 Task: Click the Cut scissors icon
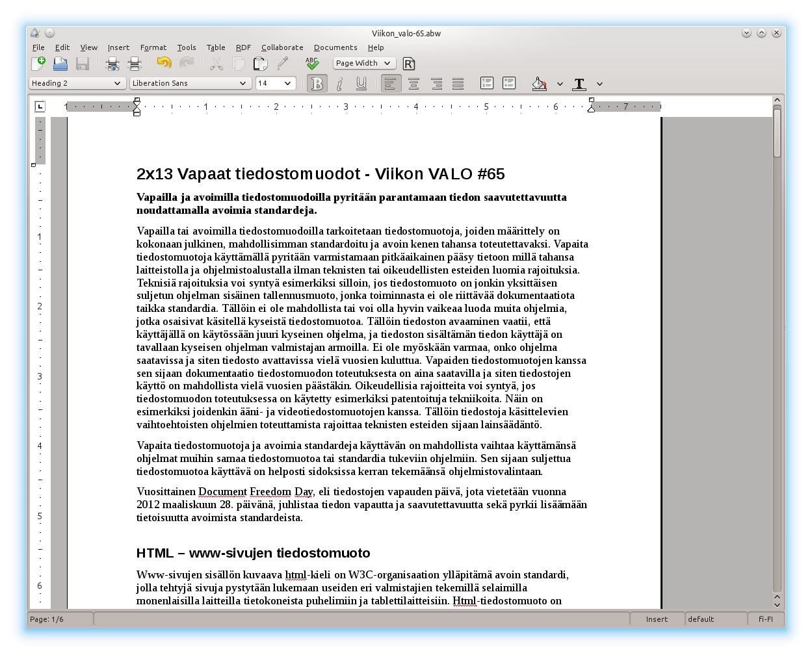[216, 63]
